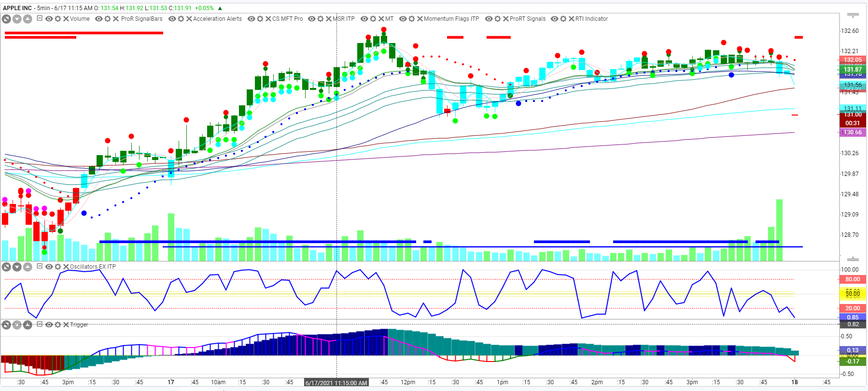This screenshot has width=868, height=391.
Task: Click the green arrow beside +0.05%
Action: coord(220,8)
